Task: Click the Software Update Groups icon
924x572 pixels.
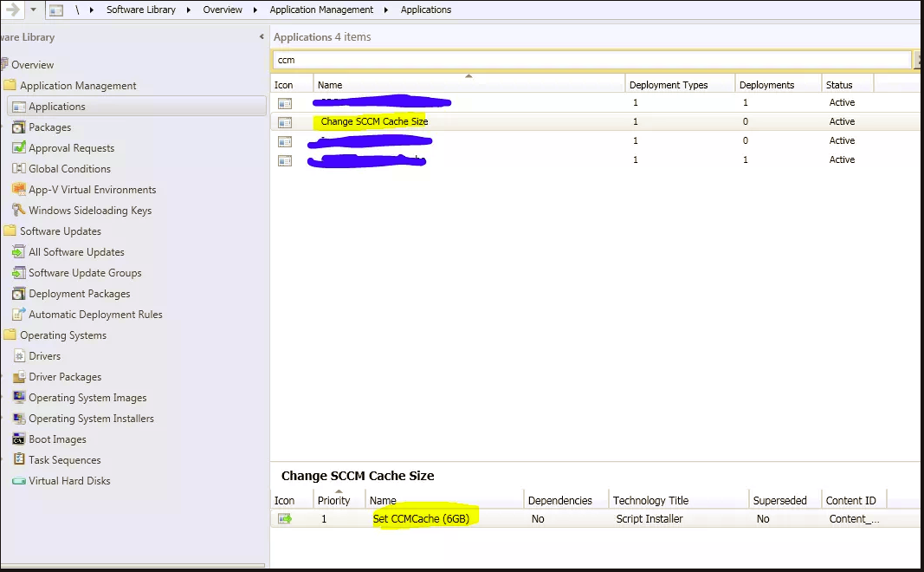Action: 19,272
